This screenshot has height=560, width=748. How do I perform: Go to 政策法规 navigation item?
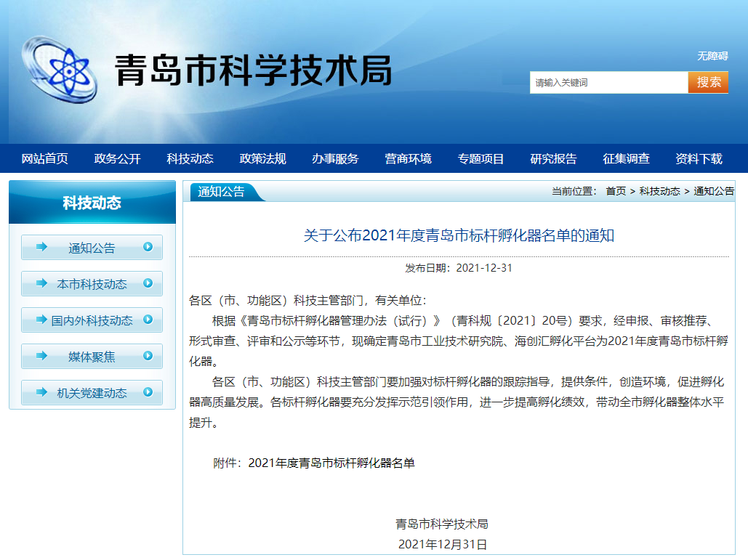(263, 159)
